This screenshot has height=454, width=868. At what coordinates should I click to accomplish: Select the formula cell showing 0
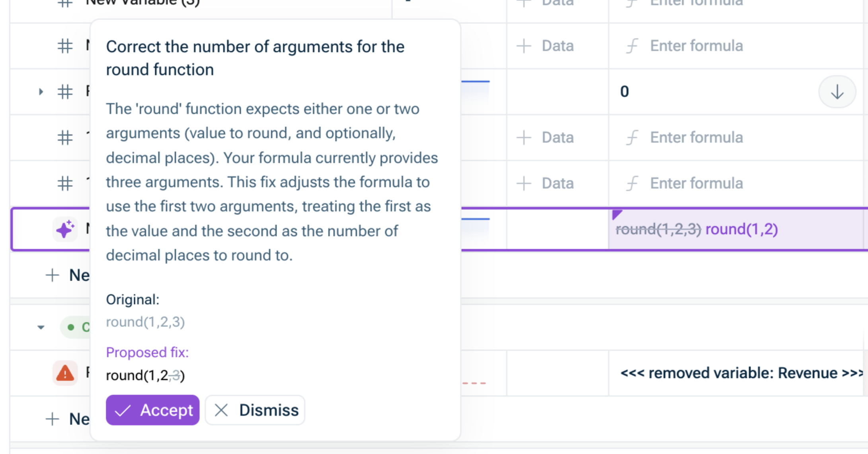[708, 92]
